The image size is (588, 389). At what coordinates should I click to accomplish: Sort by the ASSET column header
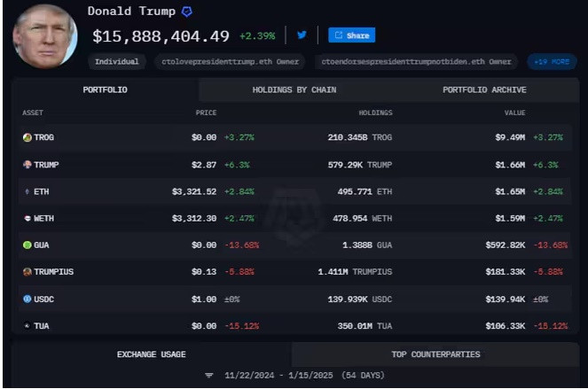point(33,113)
